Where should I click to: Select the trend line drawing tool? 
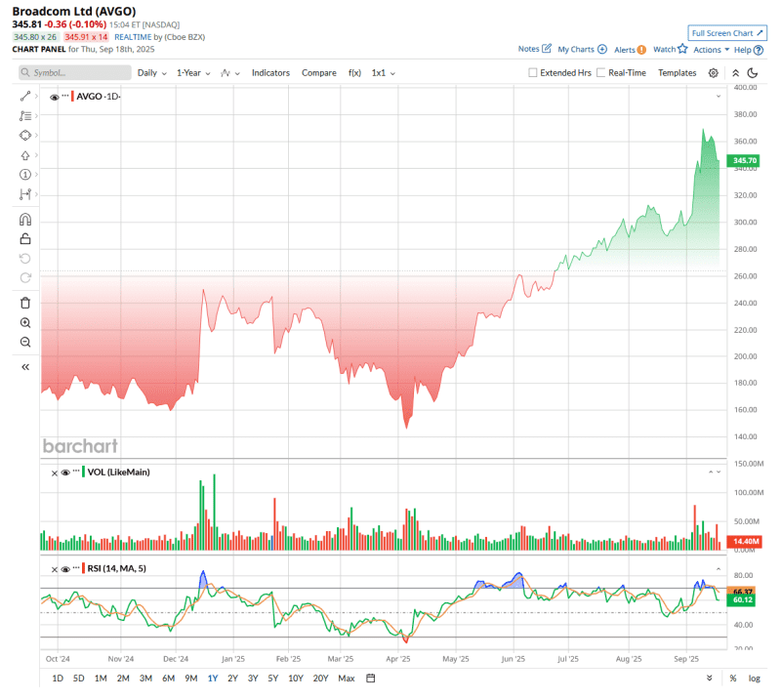pyautogui.click(x=25, y=96)
